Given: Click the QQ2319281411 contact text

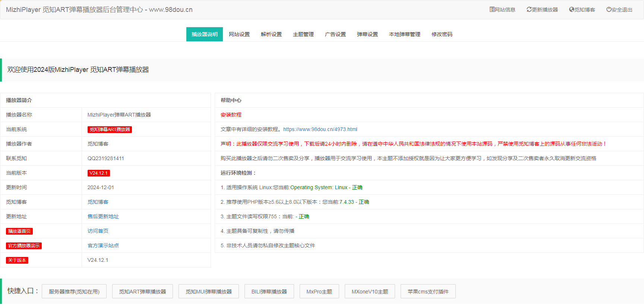Looking at the screenshot, I should (106, 158).
